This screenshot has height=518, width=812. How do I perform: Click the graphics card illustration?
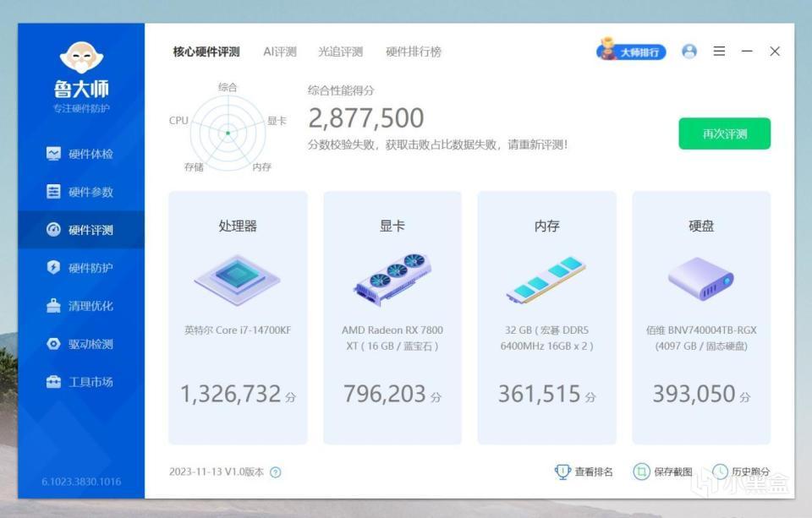click(392, 280)
